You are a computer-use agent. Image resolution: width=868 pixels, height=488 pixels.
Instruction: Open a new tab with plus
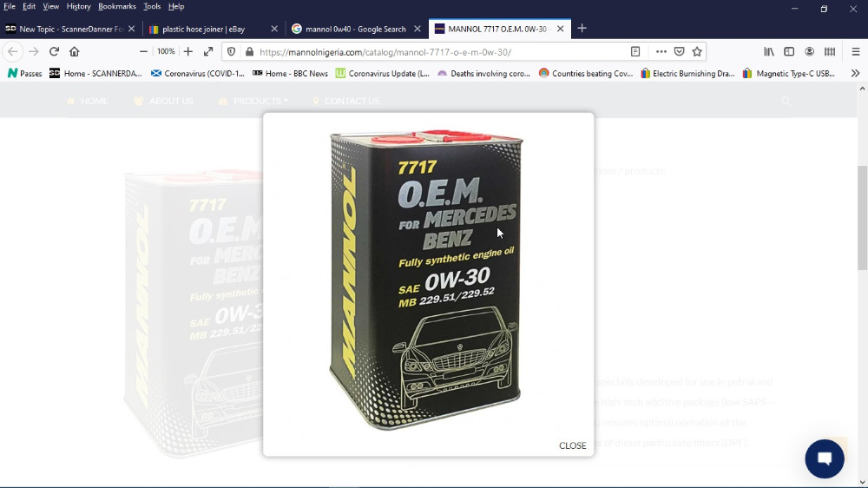click(x=582, y=29)
